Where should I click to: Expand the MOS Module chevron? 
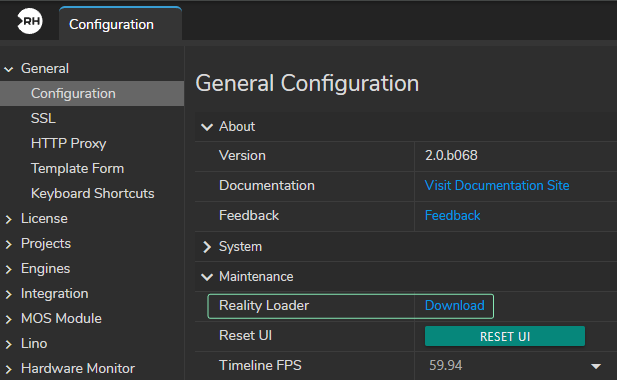[x=9, y=319]
